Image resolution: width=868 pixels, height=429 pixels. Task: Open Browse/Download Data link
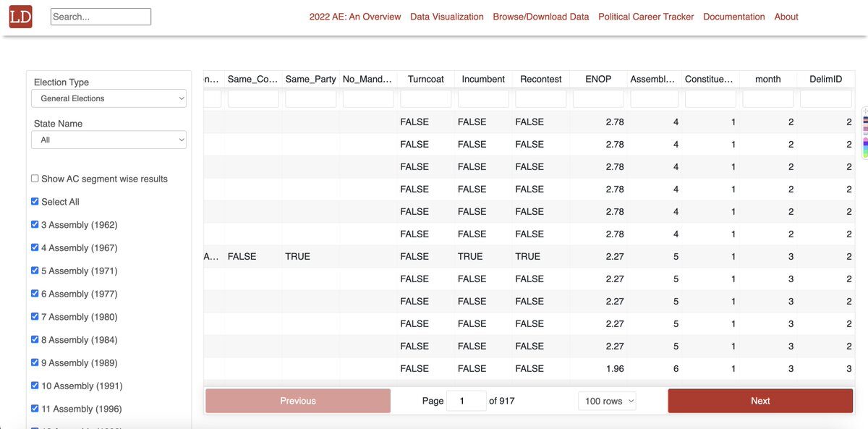coord(541,17)
